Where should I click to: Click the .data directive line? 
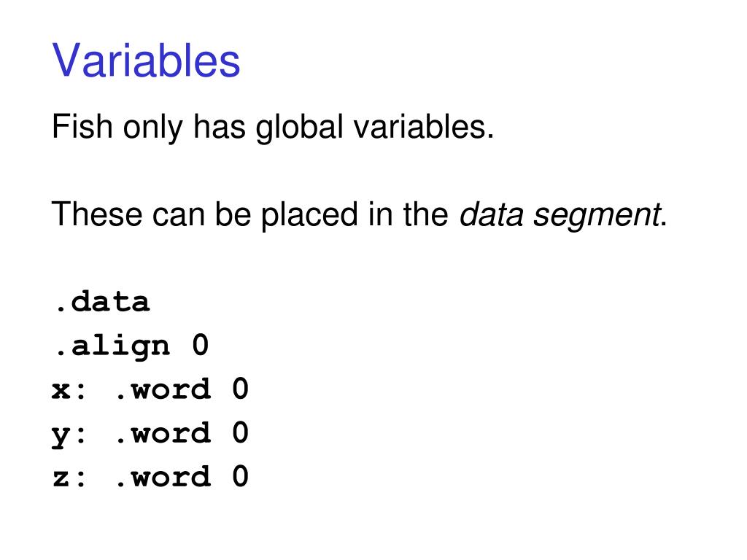(101, 302)
